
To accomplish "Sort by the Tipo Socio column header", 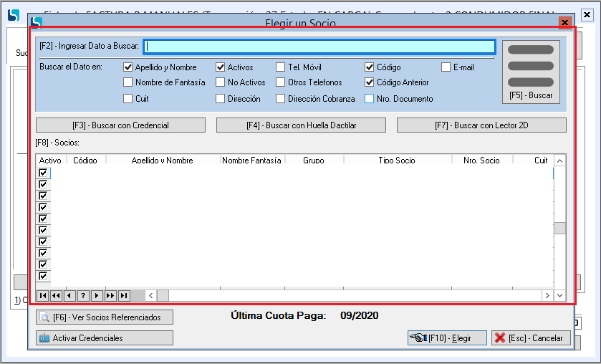I will (397, 161).
